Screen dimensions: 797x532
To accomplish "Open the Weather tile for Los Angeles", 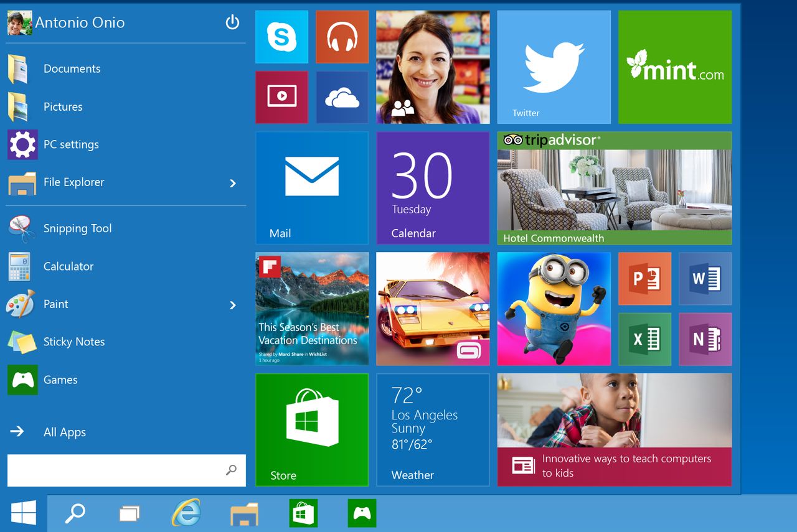I will coord(433,430).
